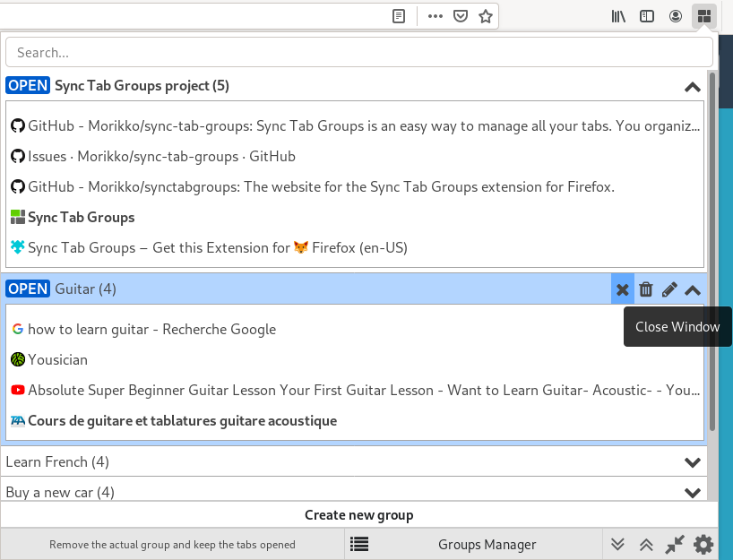Open Groups Manager

point(487,545)
